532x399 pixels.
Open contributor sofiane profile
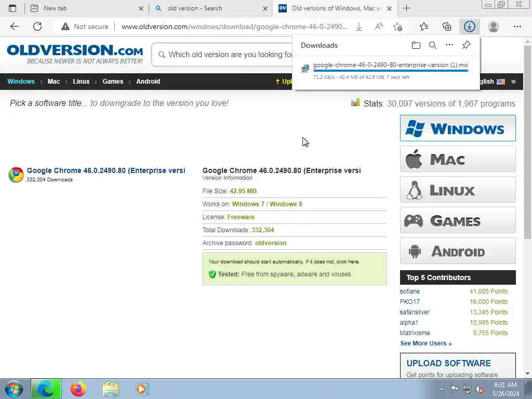click(409, 291)
